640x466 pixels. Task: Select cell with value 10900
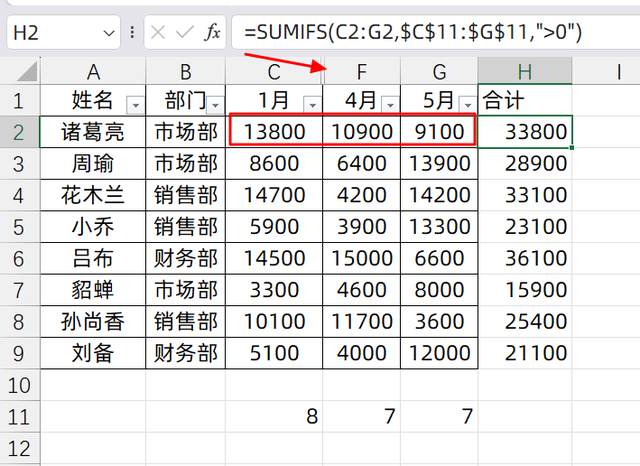[x=362, y=132]
